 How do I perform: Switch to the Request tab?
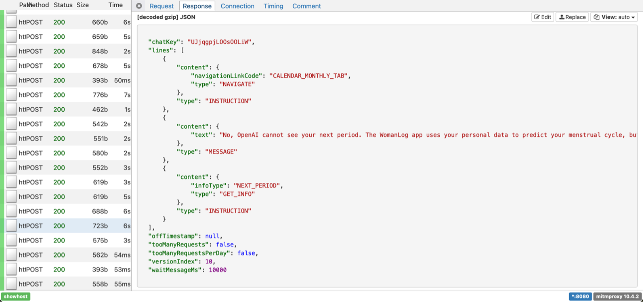[162, 6]
